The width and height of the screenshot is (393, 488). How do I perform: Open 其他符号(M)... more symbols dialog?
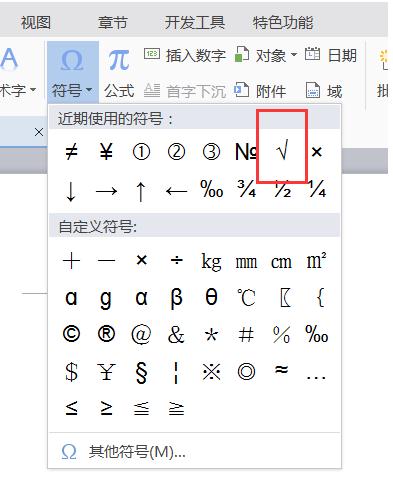coord(194,452)
